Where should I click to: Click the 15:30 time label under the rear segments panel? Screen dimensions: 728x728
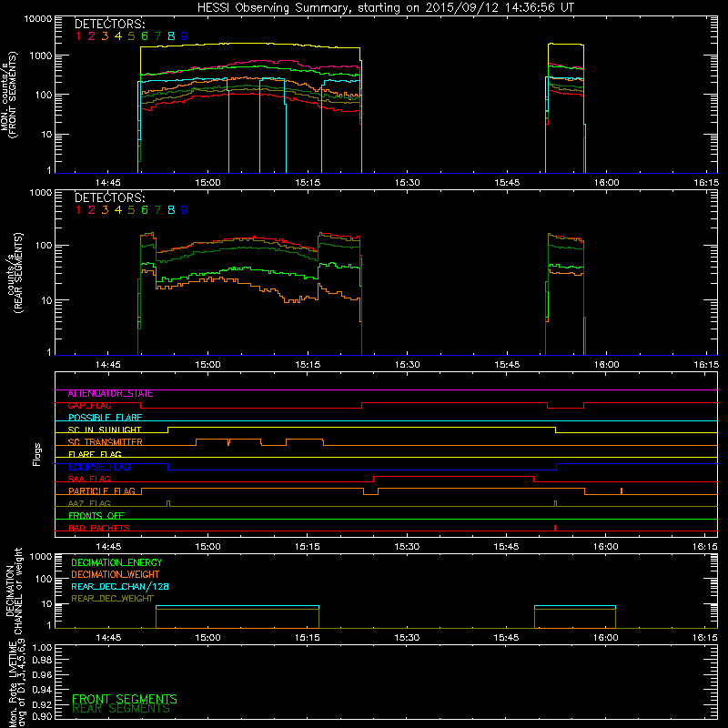(x=407, y=365)
